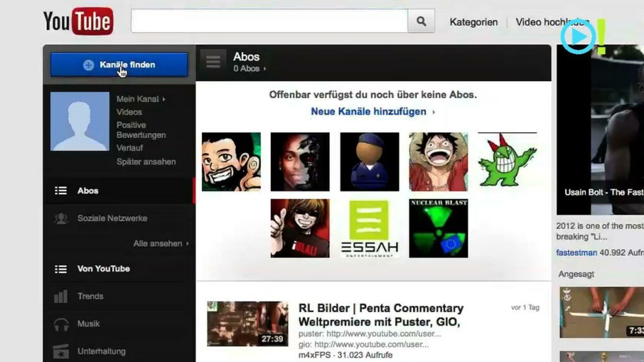Expand the 0 Abos dropdown
644x362 pixels.
[x=249, y=69]
